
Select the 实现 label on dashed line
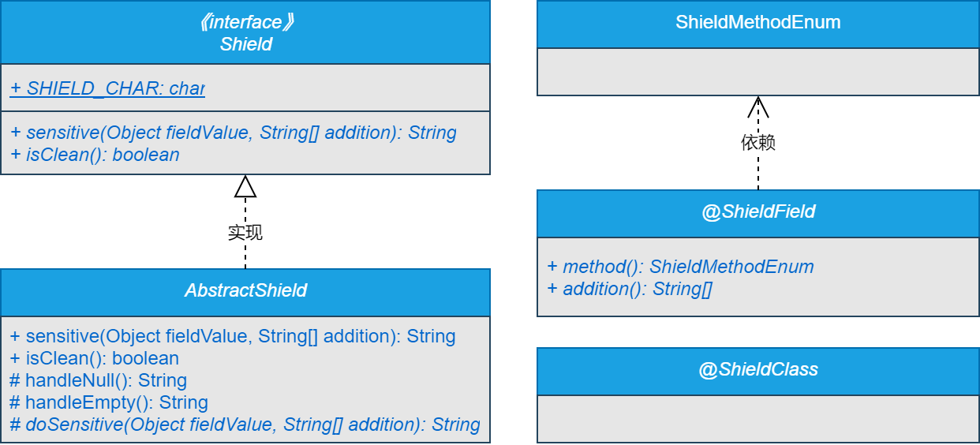pyautogui.click(x=245, y=233)
